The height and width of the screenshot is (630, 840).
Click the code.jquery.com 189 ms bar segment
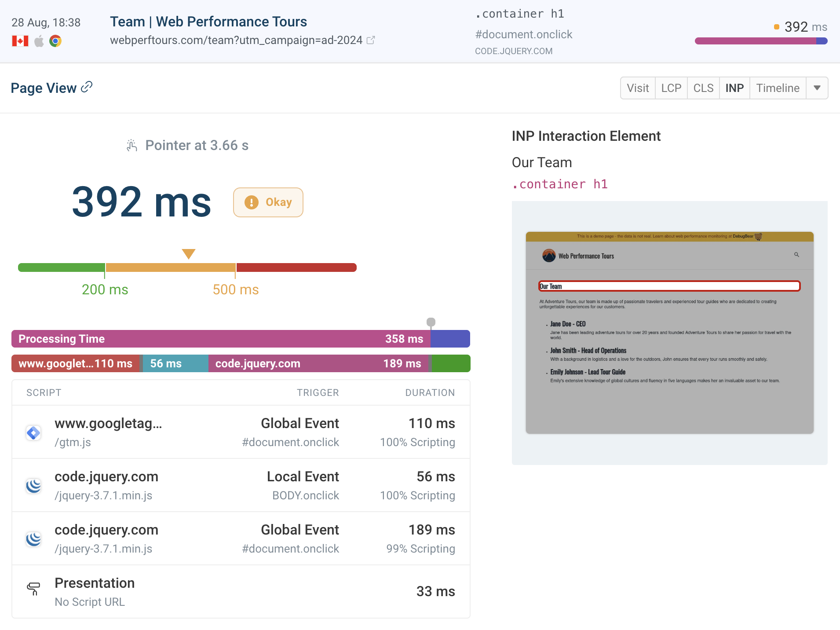click(318, 363)
